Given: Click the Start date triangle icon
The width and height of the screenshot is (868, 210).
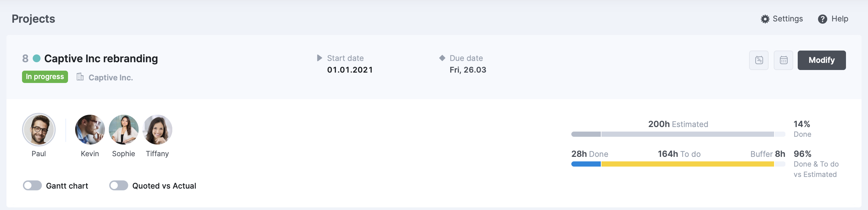Looking at the screenshot, I should tap(319, 58).
